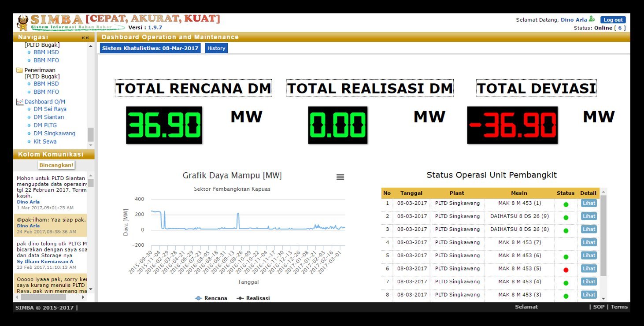Viewport: 644px width, 326px height.
Task: Click status dot for DAIHATSU 8 DS 26 (9)
Action: (x=566, y=216)
